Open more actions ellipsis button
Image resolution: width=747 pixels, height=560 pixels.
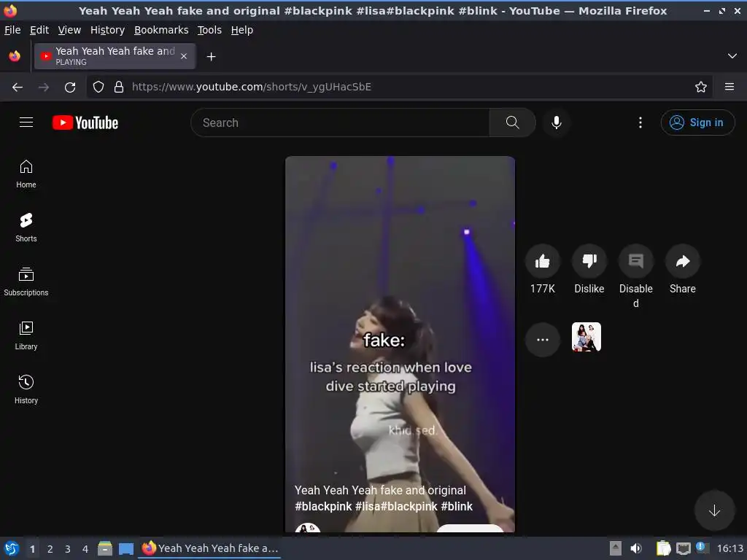(x=542, y=340)
